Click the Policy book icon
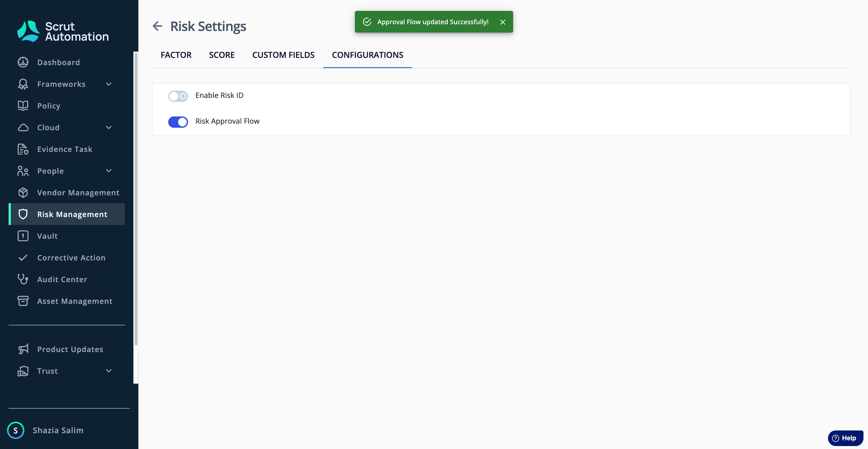 pos(23,106)
